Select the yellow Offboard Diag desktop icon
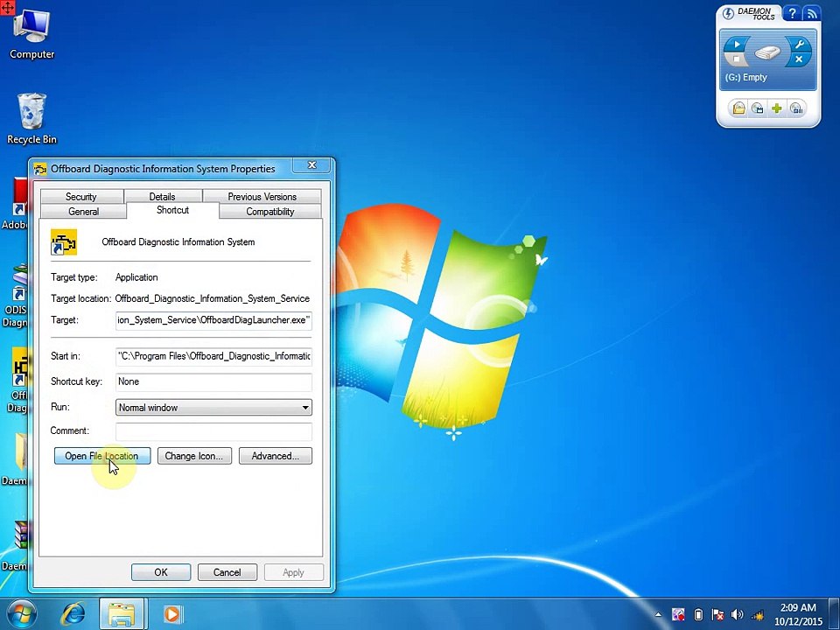The width and height of the screenshot is (840, 630). [x=17, y=381]
